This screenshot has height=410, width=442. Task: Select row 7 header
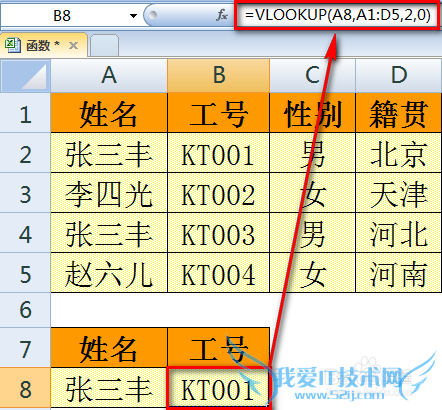(x=25, y=347)
